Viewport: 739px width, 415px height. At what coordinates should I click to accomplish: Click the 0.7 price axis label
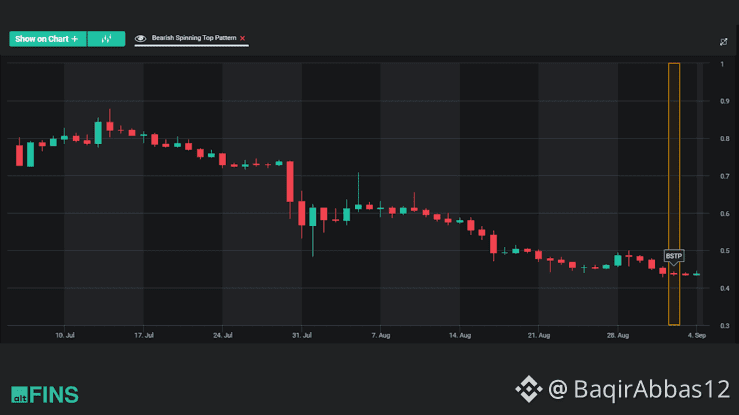click(724, 176)
